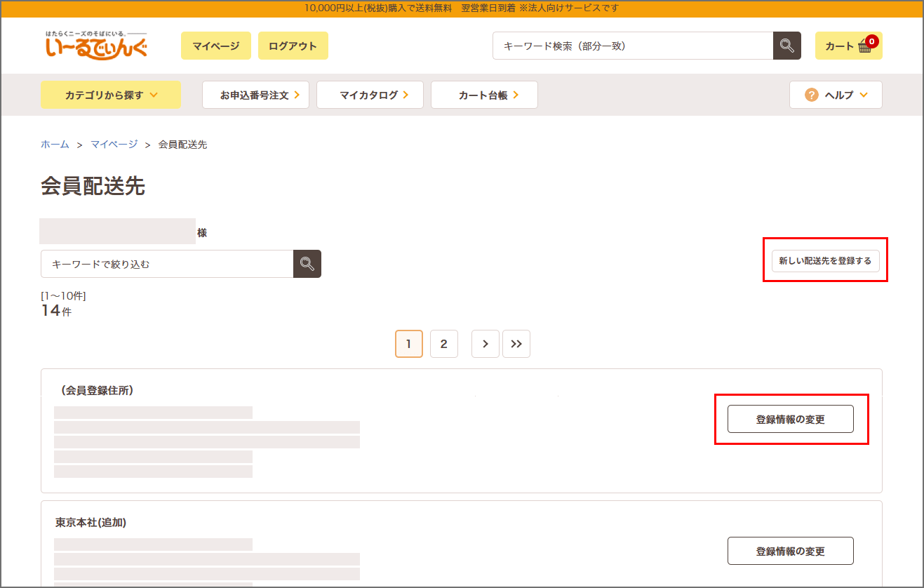Viewport: 924px width, 588px height.
Task: Click the マイページ button
Action: point(216,46)
